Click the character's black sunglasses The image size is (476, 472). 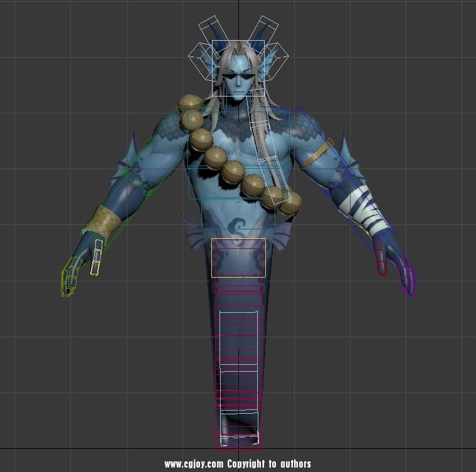[x=238, y=80]
